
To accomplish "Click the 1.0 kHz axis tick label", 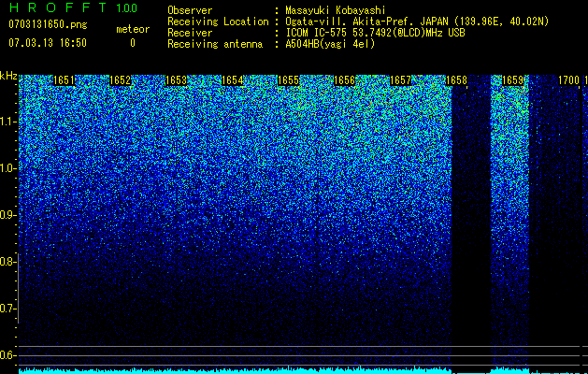I will point(7,168).
